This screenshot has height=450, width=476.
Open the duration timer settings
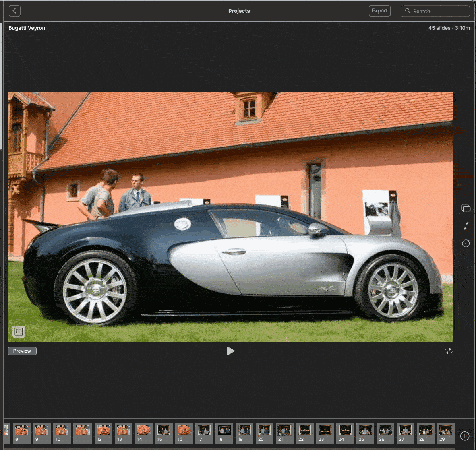[x=466, y=243]
